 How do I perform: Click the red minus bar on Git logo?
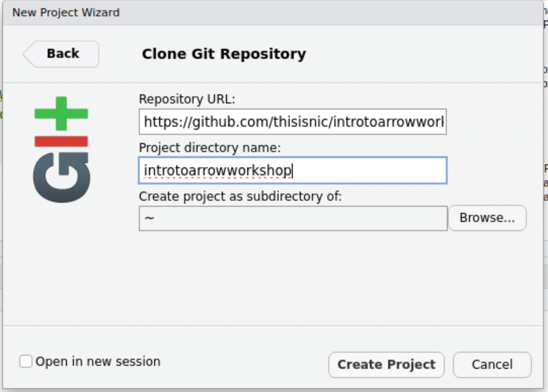pos(61,142)
